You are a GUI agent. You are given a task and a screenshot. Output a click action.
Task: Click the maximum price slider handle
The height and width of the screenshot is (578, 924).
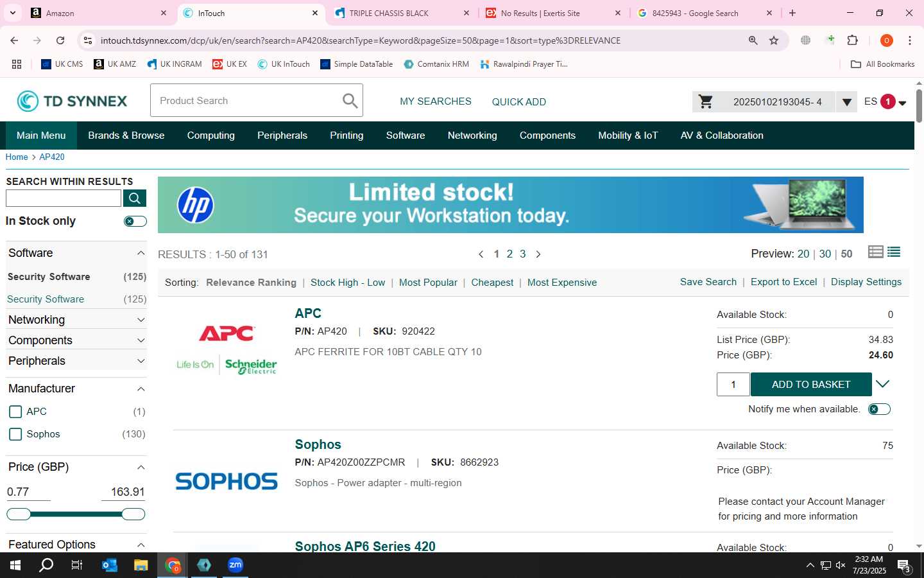coord(133,514)
